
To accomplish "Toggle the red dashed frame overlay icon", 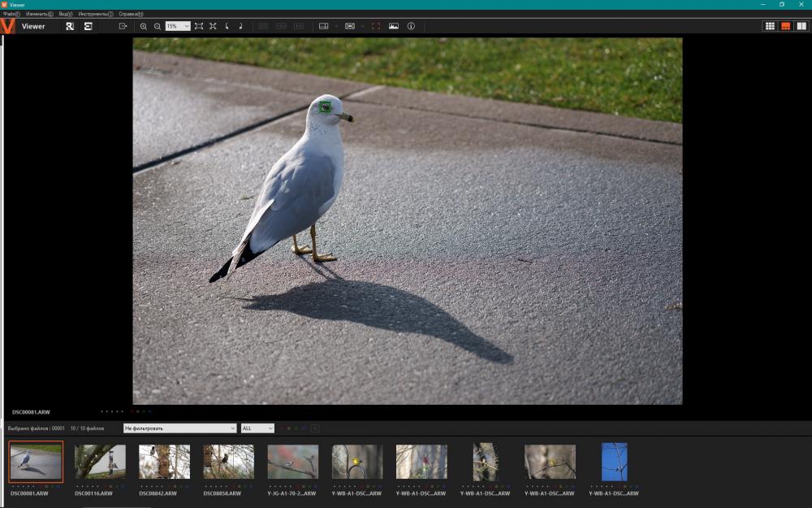I will (x=376, y=26).
